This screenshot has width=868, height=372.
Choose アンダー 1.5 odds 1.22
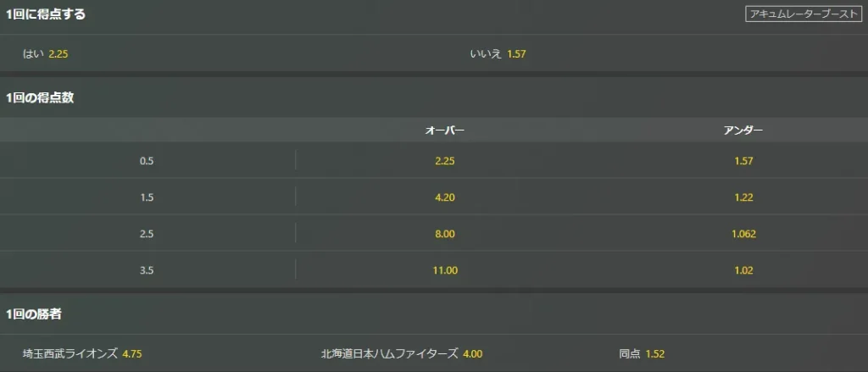click(744, 197)
